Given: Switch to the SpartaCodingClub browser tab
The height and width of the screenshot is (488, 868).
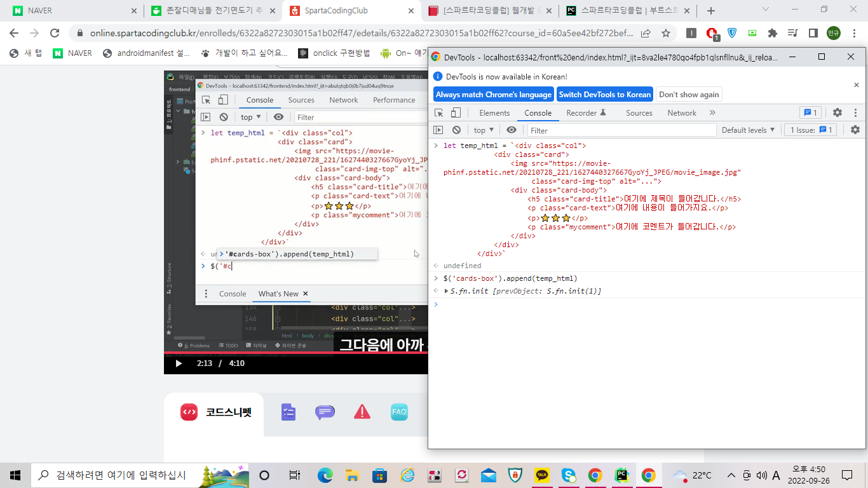Looking at the screenshot, I should click(351, 11).
